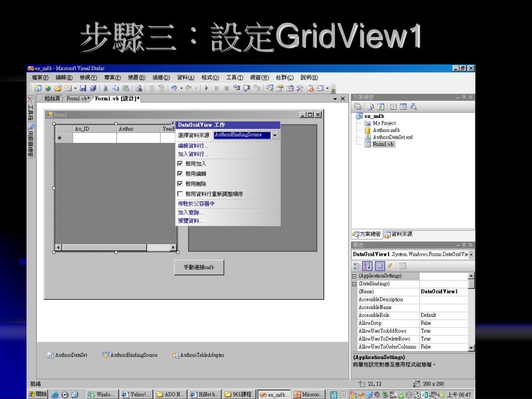Expand the (DataBindings) property node

pos(354,284)
